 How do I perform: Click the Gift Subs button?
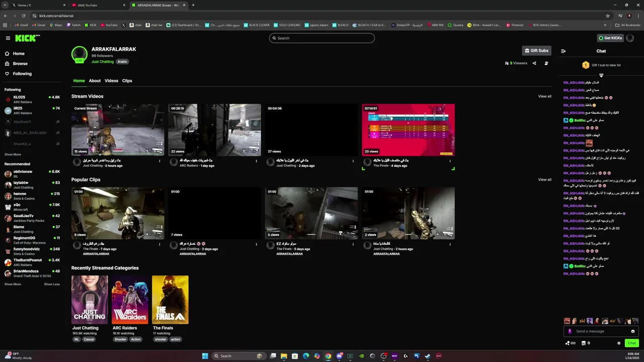pyautogui.click(x=536, y=51)
